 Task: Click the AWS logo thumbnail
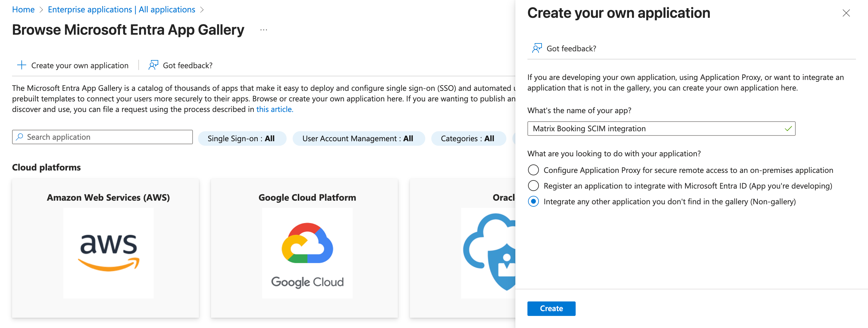pos(108,253)
